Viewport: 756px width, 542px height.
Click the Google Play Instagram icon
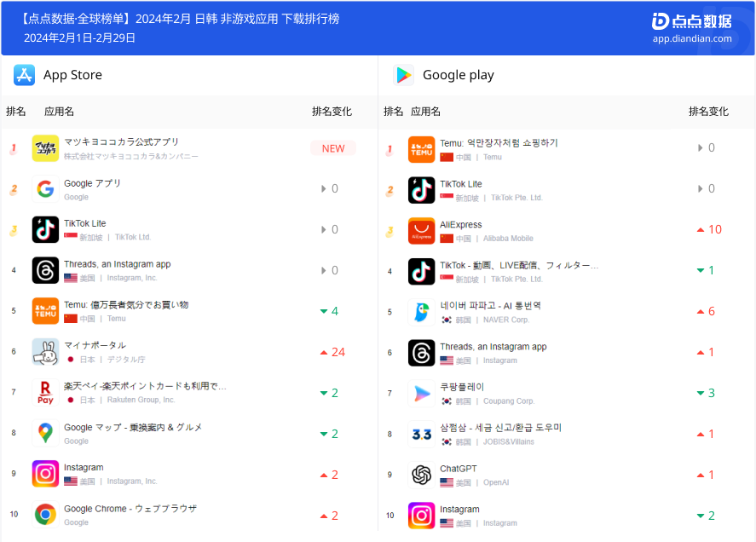[421, 516]
